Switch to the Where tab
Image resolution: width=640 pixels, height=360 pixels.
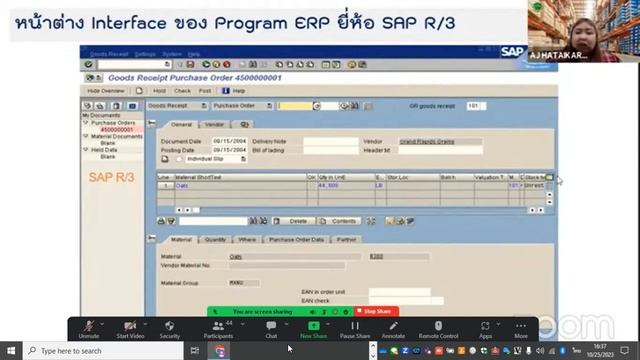(x=247, y=240)
